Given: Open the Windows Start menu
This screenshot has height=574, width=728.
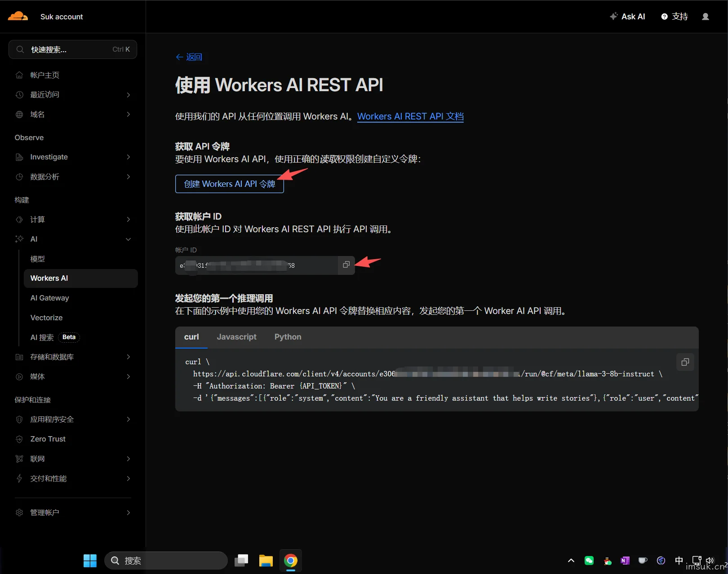Looking at the screenshot, I should pos(90,561).
